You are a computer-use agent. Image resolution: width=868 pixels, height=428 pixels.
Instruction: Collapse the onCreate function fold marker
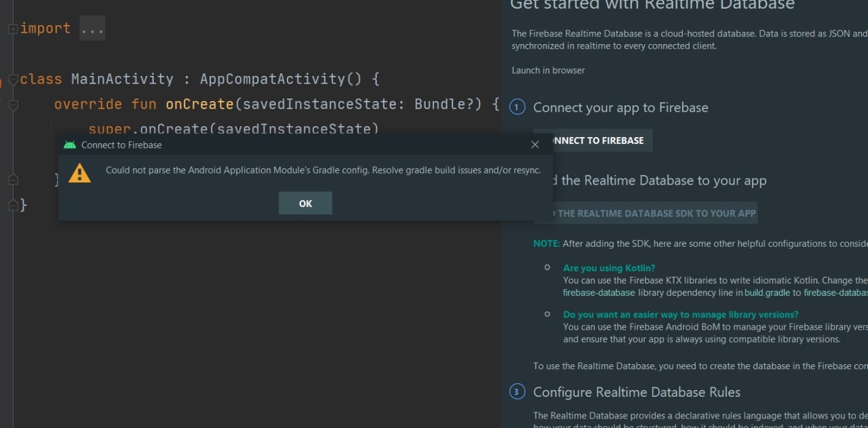(13, 105)
